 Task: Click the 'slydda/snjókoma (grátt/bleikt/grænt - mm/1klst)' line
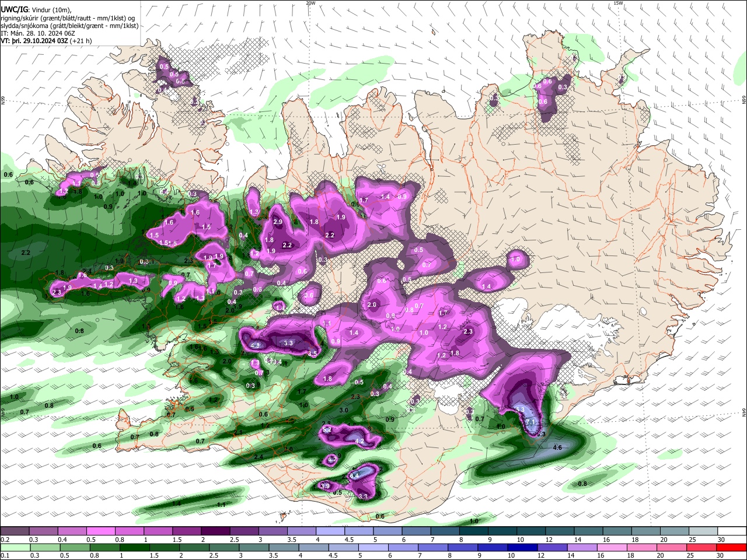coord(69,26)
